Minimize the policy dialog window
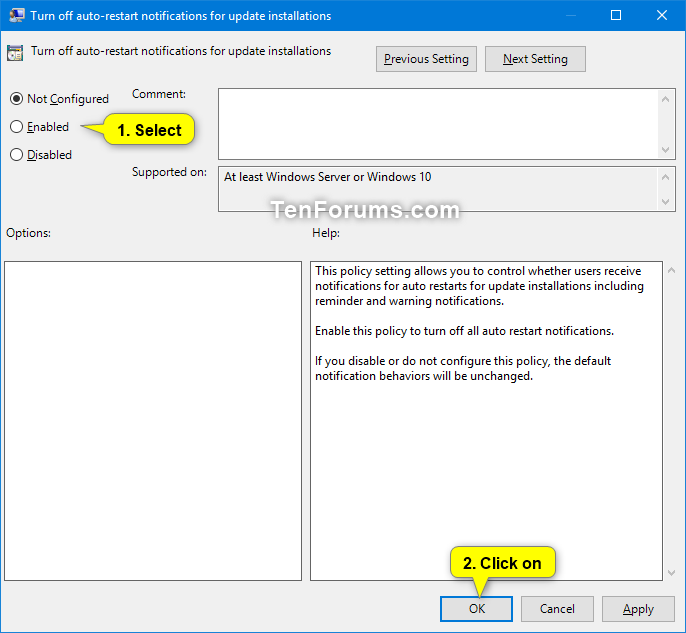686x633 pixels. click(x=570, y=15)
